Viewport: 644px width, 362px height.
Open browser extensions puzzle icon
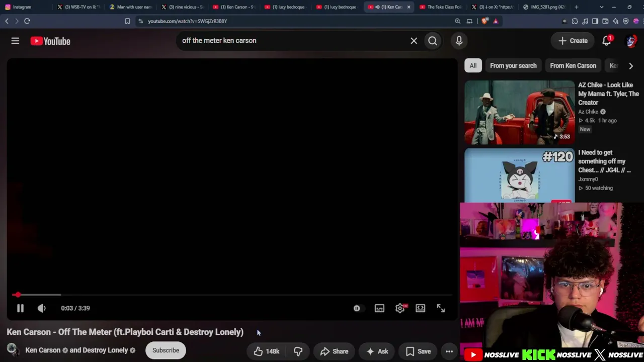coord(575,21)
